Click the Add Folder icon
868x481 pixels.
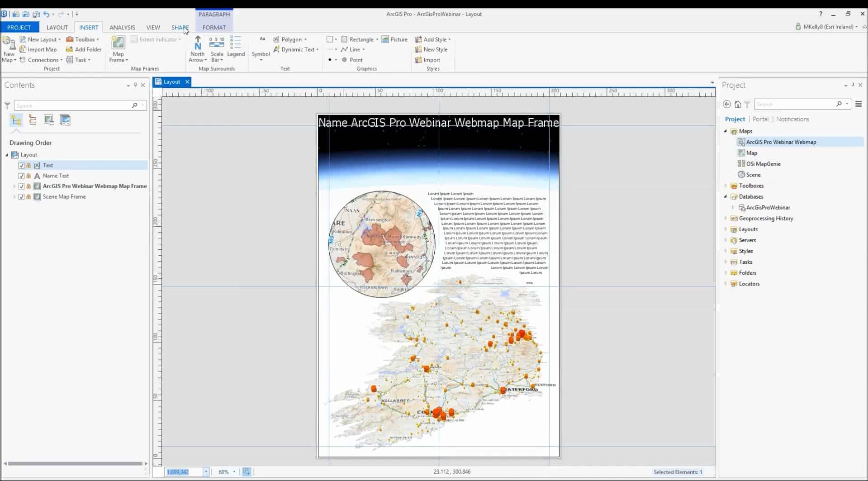pos(70,49)
